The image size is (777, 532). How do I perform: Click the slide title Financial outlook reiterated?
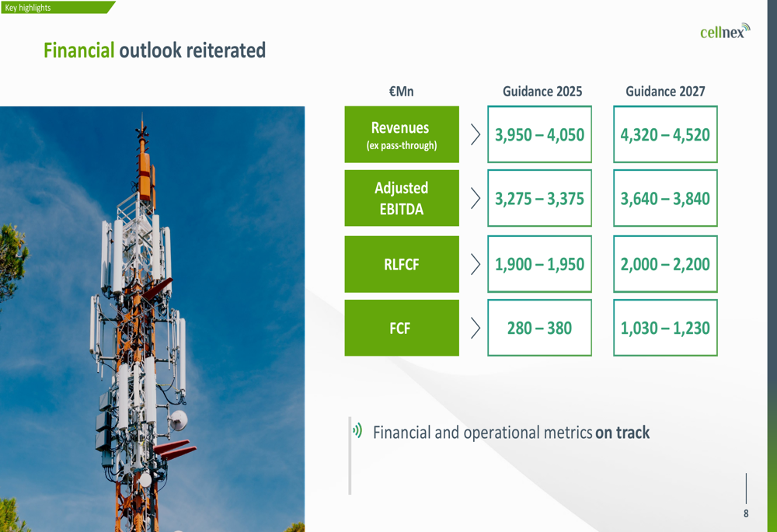click(155, 50)
